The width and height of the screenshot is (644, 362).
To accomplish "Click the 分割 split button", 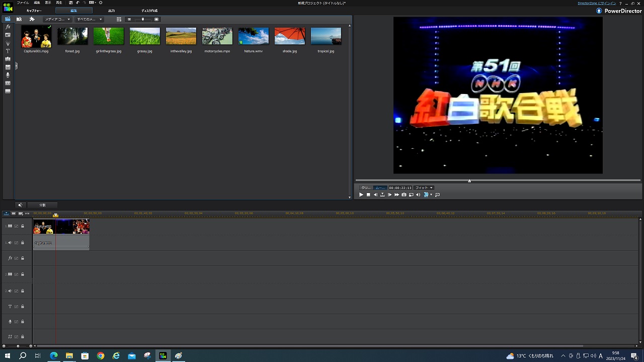I will (42, 205).
